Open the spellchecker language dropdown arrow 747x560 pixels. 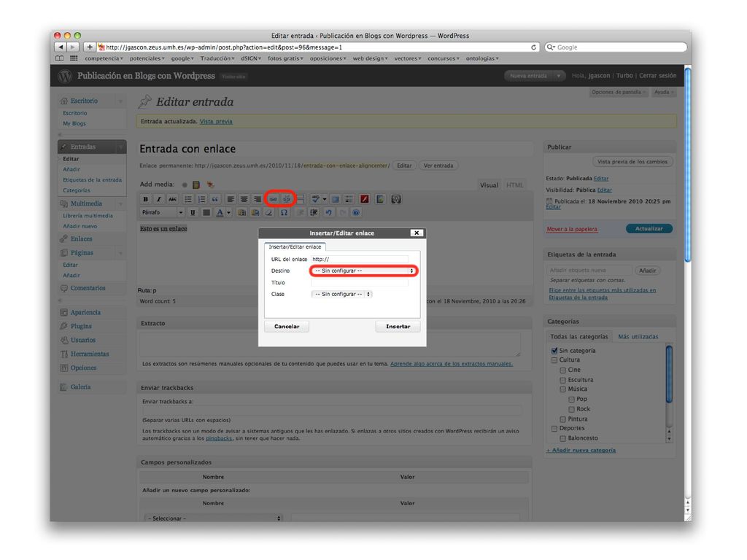click(325, 199)
